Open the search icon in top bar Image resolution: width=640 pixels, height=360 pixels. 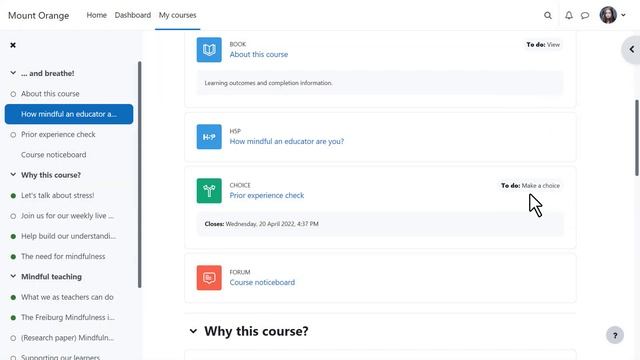(548, 16)
